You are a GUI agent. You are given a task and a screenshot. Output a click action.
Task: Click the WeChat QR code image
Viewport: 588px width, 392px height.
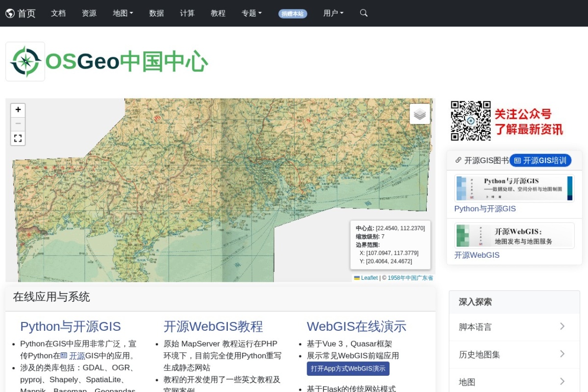tap(471, 121)
